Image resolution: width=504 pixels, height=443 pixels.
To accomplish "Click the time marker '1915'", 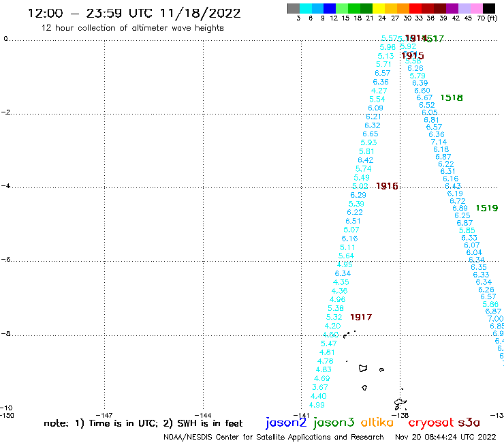I will pyautogui.click(x=413, y=56).
